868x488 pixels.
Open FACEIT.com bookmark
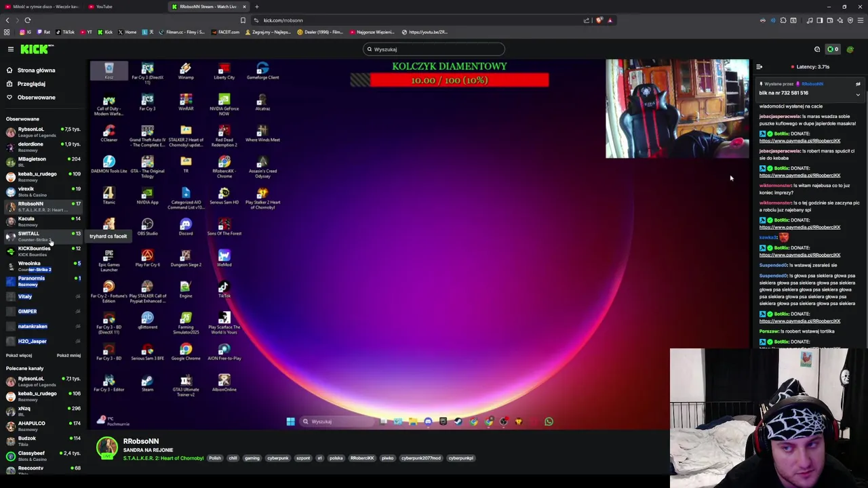point(225,32)
